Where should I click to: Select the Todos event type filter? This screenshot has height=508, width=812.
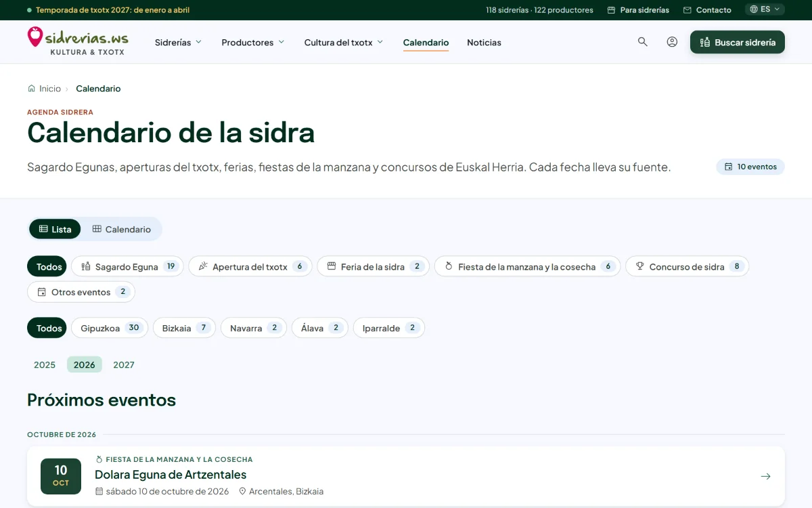click(x=47, y=267)
